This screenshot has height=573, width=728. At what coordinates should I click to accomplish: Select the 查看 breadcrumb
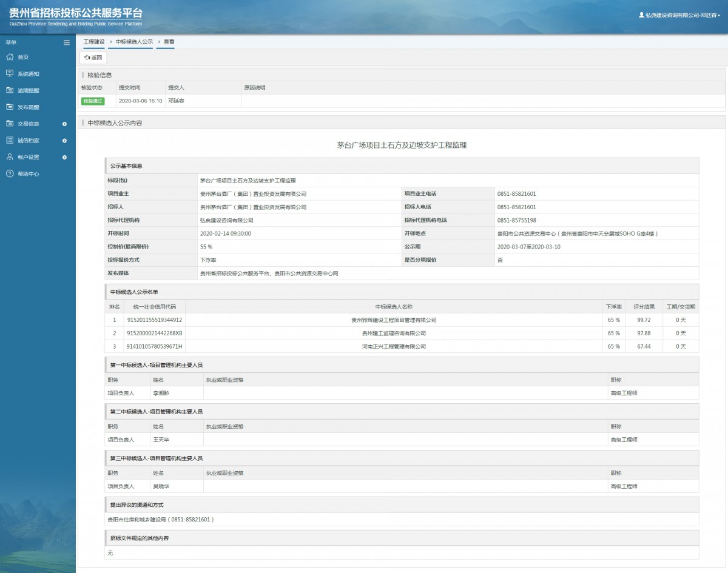[169, 42]
